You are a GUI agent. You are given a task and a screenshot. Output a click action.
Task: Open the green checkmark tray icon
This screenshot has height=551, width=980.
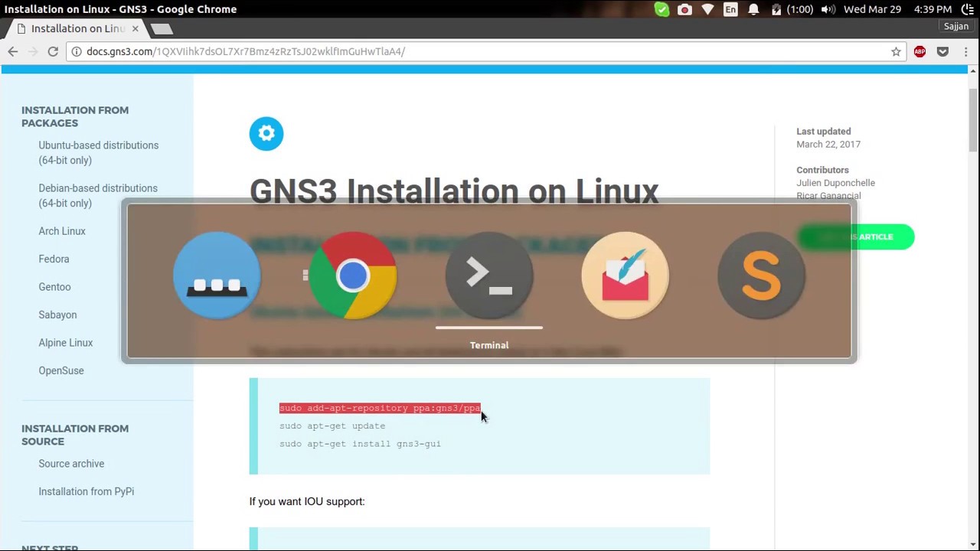(661, 9)
